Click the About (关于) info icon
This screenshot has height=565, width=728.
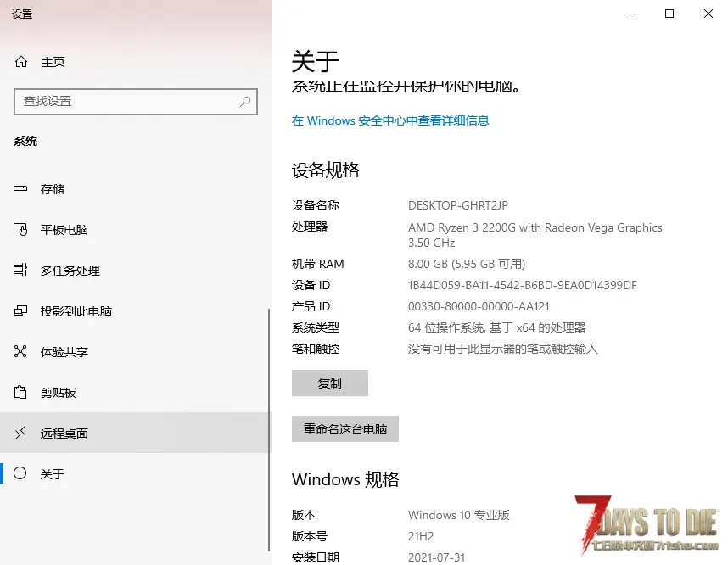click(21, 474)
